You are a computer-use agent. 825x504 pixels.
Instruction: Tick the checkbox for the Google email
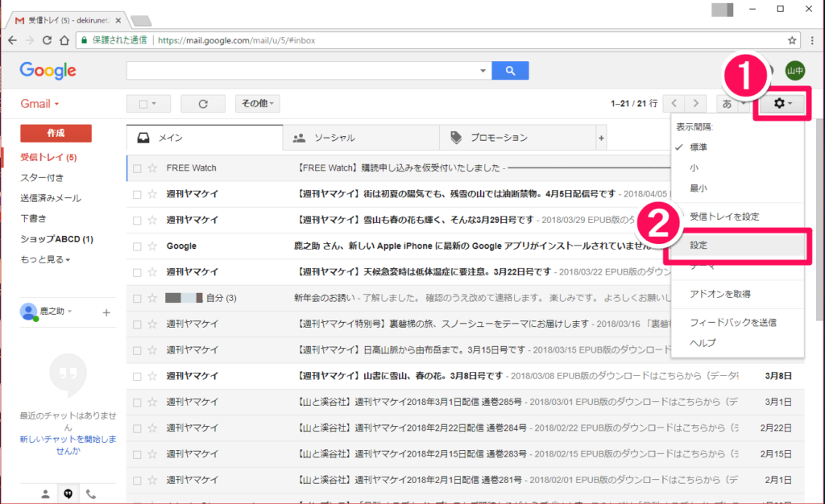click(137, 246)
